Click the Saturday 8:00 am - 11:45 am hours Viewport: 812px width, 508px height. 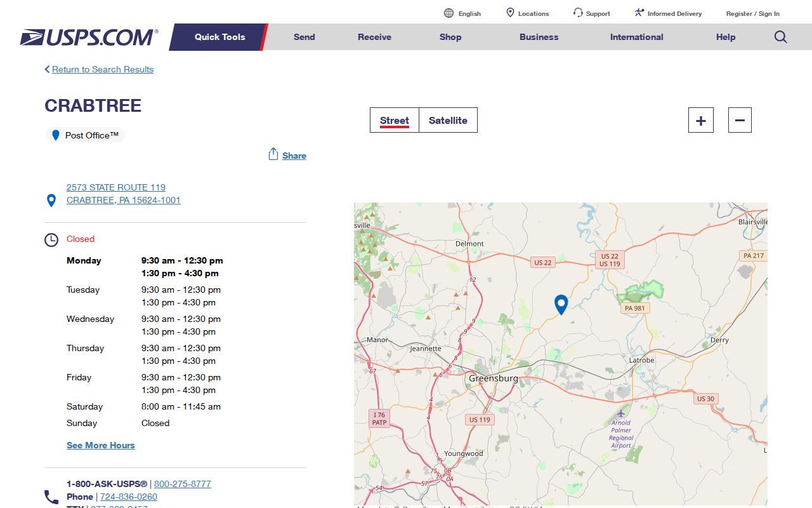coord(181,406)
